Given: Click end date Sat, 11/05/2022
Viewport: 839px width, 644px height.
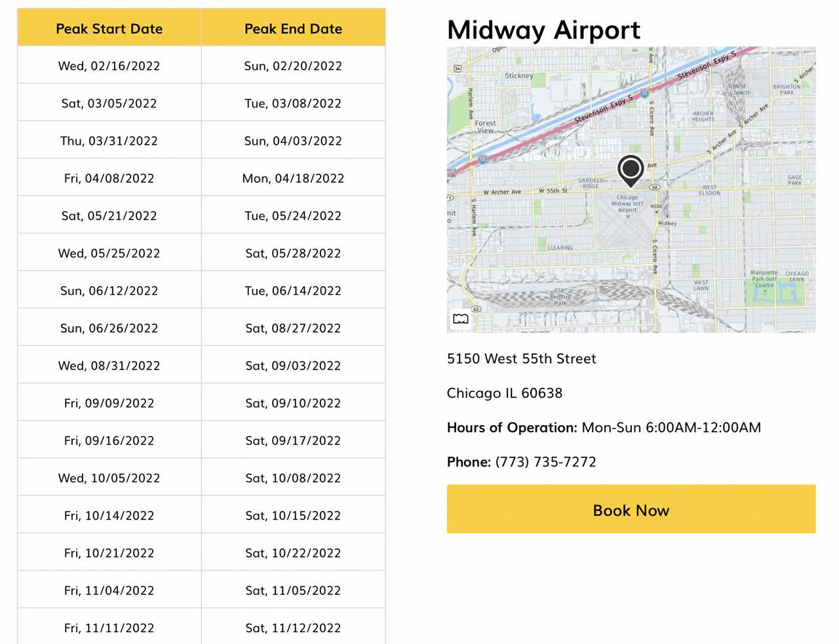Looking at the screenshot, I should click(x=293, y=591).
